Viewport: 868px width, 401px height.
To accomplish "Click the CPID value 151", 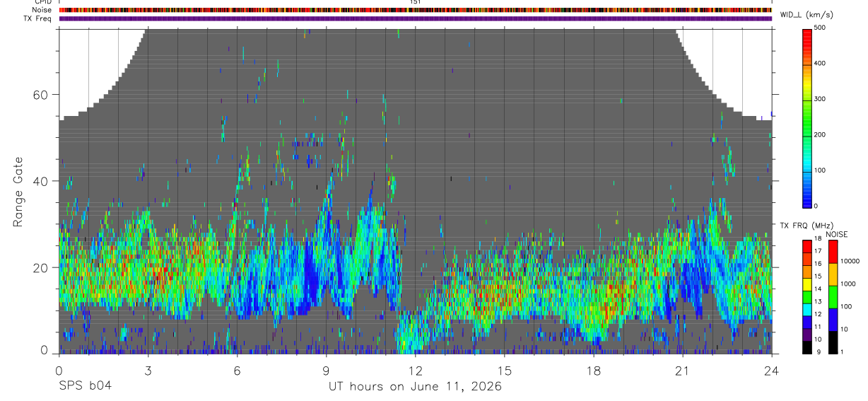I will [x=415, y=2].
